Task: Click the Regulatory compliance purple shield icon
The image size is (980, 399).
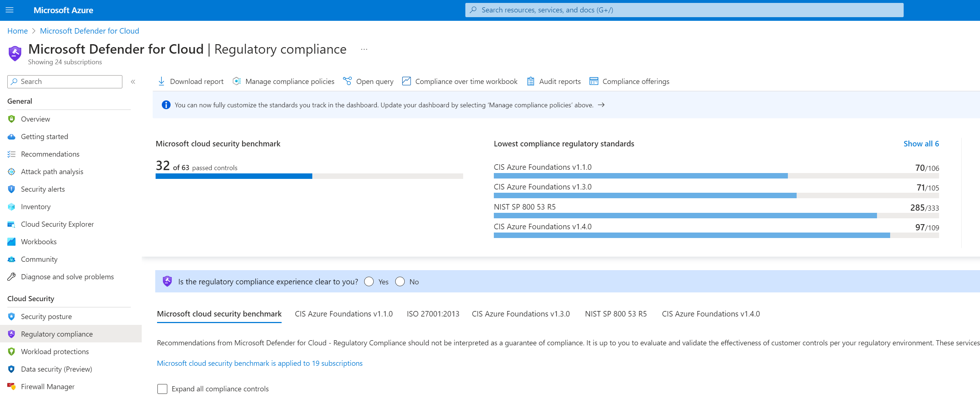Action: click(11, 334)
